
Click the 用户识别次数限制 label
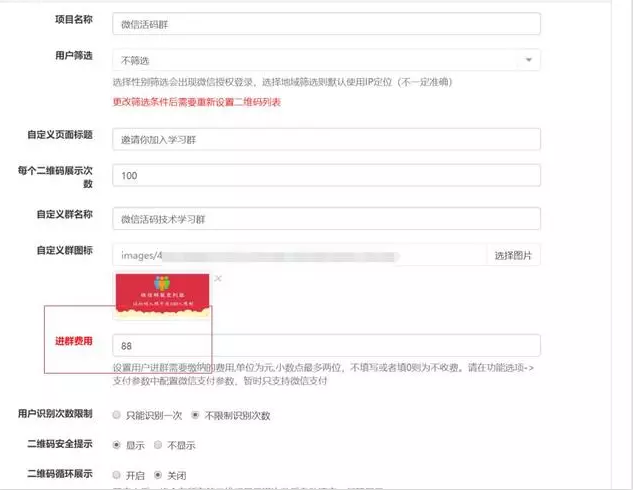pyautogui.click(x=55, y=414)
